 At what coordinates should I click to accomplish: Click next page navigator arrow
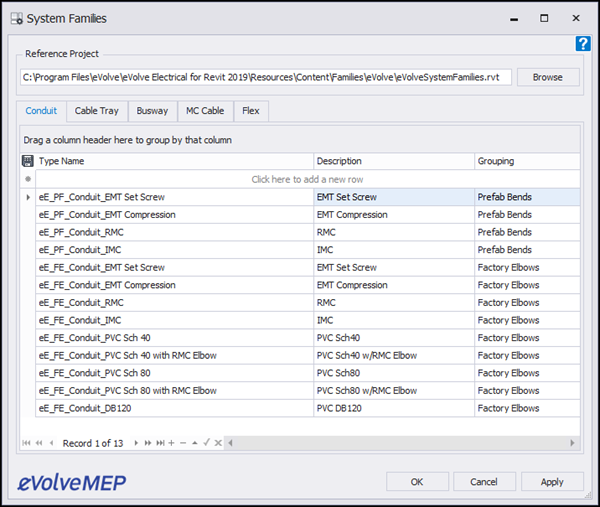(148, 443)
